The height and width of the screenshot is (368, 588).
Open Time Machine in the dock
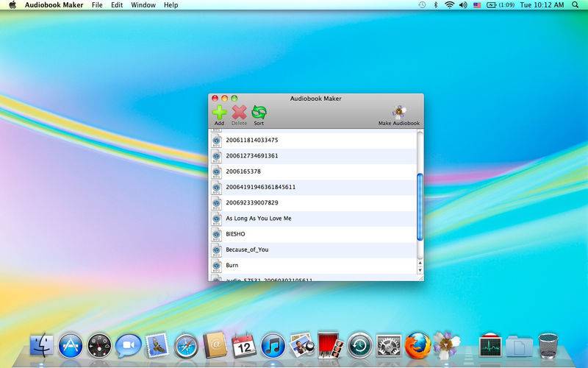tap(359, 345)
